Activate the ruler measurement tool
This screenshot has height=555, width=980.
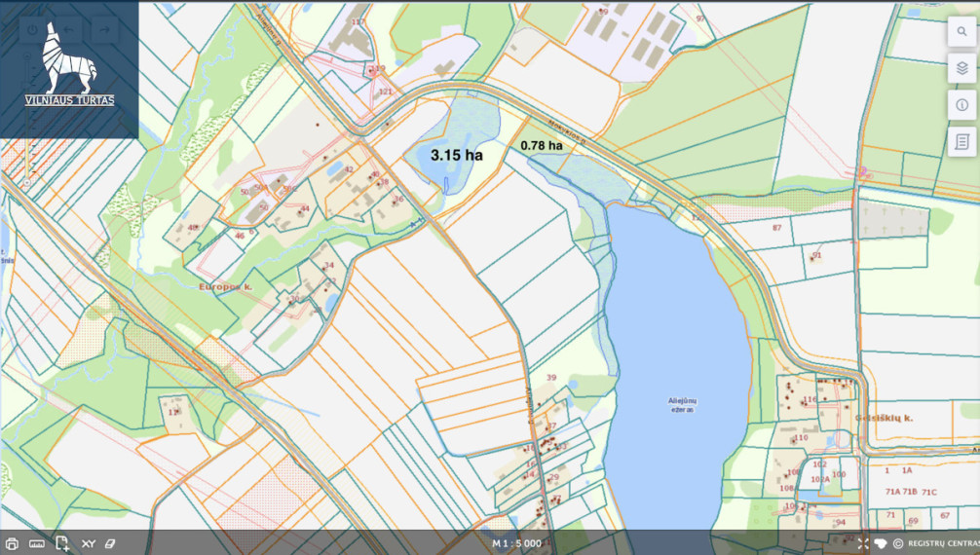tap(37, 543)
